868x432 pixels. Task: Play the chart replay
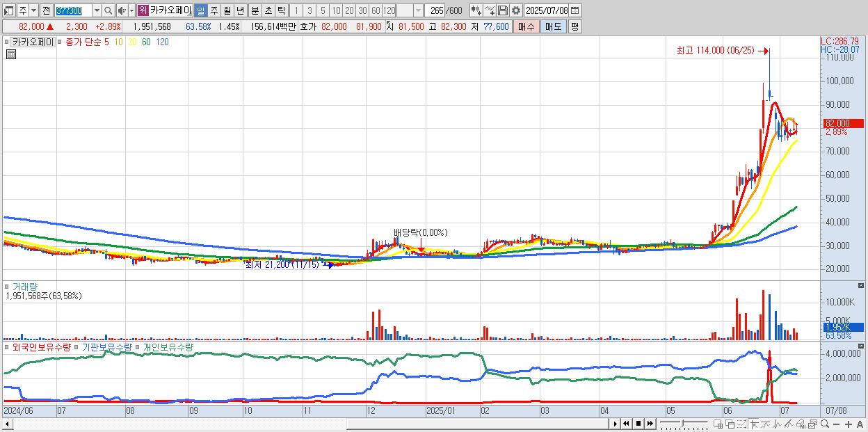615,424
